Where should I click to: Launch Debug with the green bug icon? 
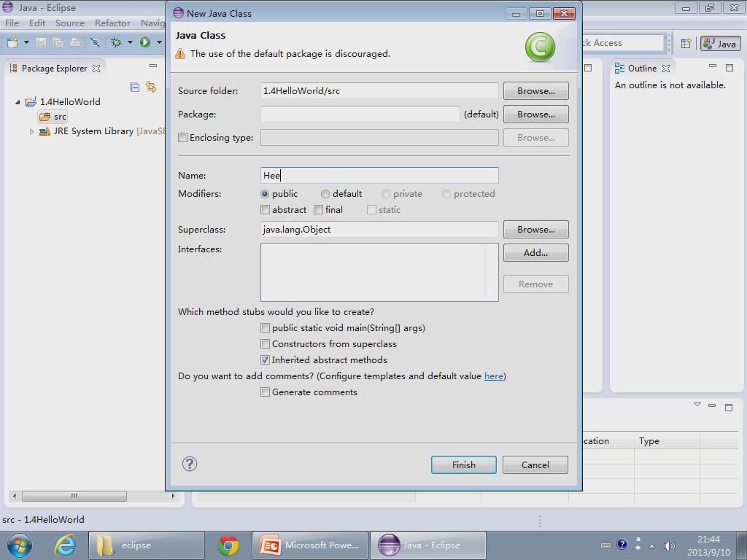click(x=116, y=43)
